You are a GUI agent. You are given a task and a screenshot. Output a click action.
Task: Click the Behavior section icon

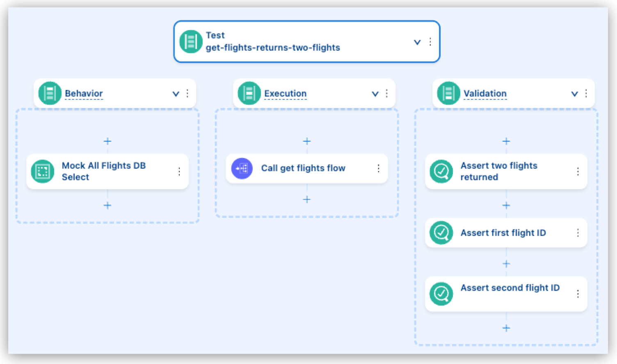coord(50,93)
